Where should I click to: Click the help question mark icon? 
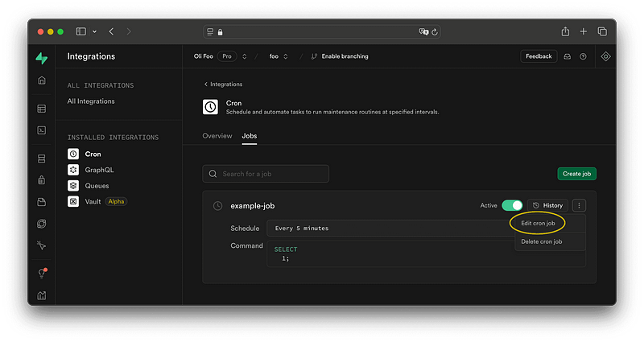pyautogui.click(x=583, y=56)
